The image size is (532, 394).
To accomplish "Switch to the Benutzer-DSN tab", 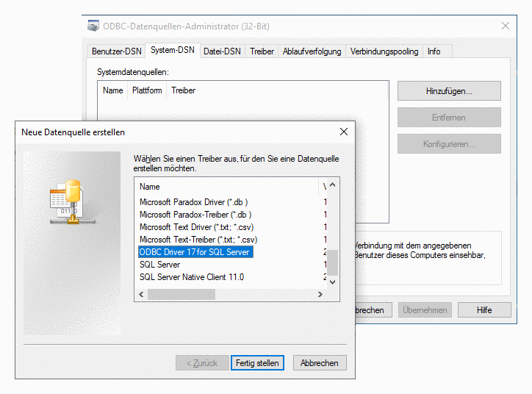I will tap(116, 51).
